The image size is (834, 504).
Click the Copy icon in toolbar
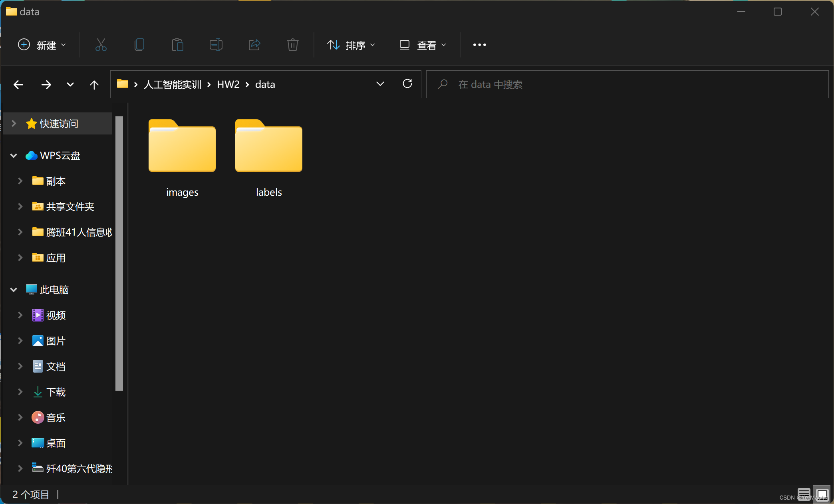139,45
